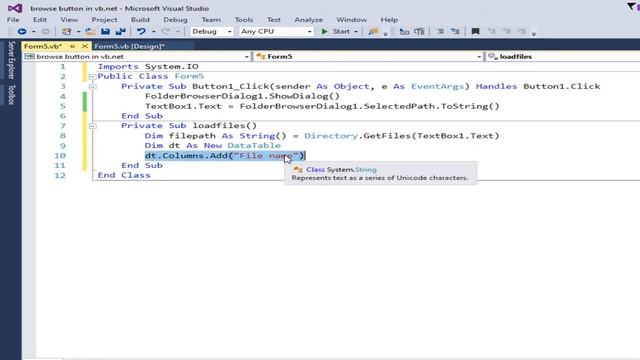The image size is (640, 360).
Task: Click the Open File folder icon
Action: tap(90, 31)
